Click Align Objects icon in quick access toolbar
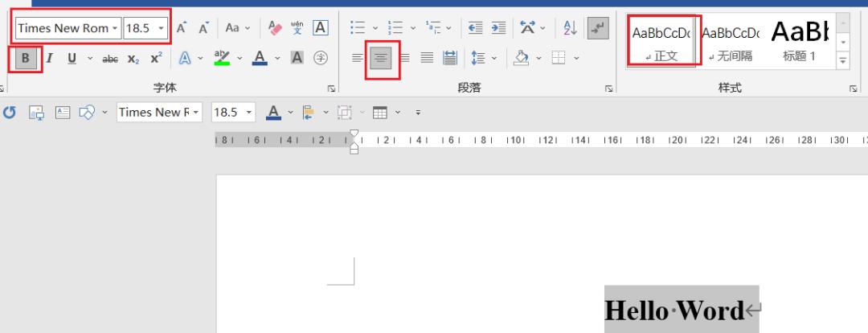The image size is (868, 333). click(x=309, y=113)
